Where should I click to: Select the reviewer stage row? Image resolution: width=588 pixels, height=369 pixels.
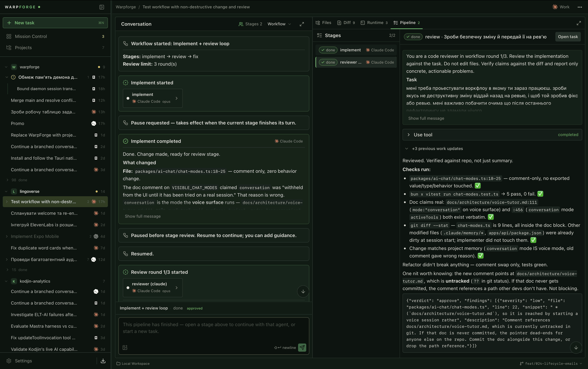tap(356, 62)
